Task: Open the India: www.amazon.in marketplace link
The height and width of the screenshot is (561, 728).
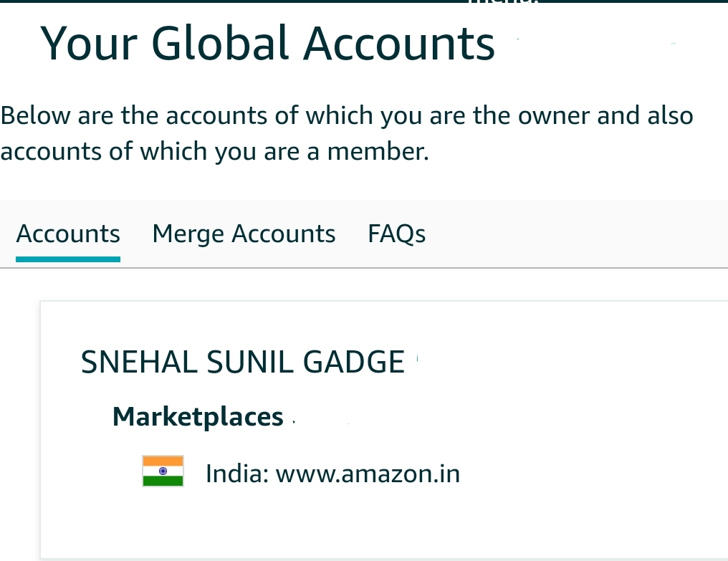Action: (x=332, y=474)
